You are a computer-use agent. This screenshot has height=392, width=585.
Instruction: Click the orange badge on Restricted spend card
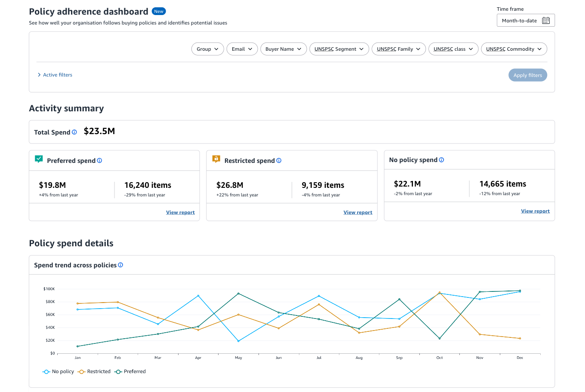216,159
